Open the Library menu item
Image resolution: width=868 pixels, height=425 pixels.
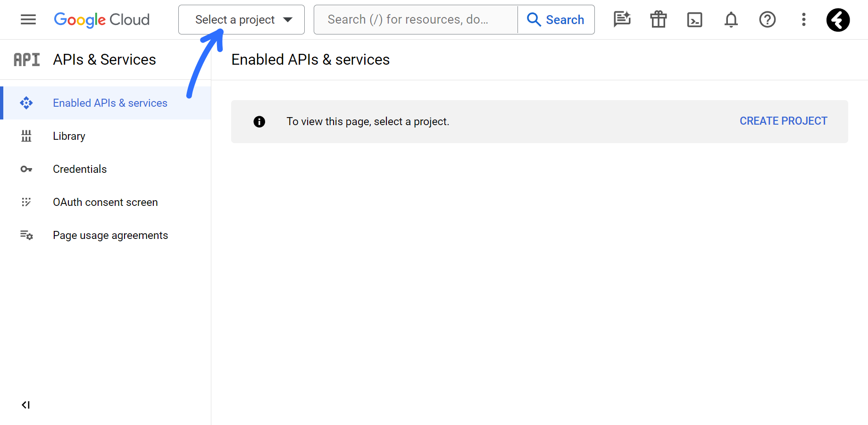pos(106,136)
